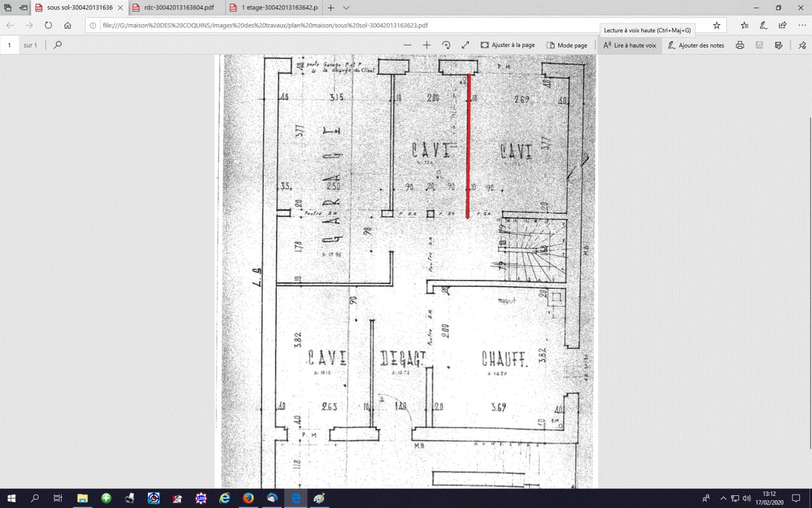The height and width of the screenshot is (508, 812).
Task: Open Task View on the taskbar
Action: click(x=58, y=498)
